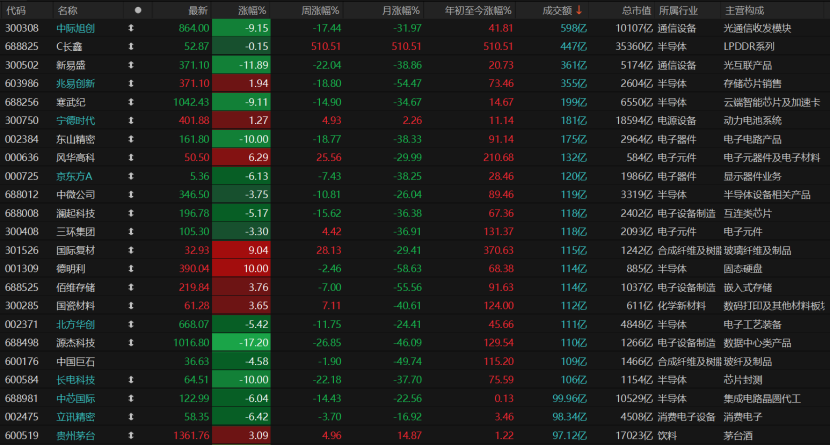Click the pin icon beside 立讯精密
Screen dimensions: 831x446
coord(131,417)
